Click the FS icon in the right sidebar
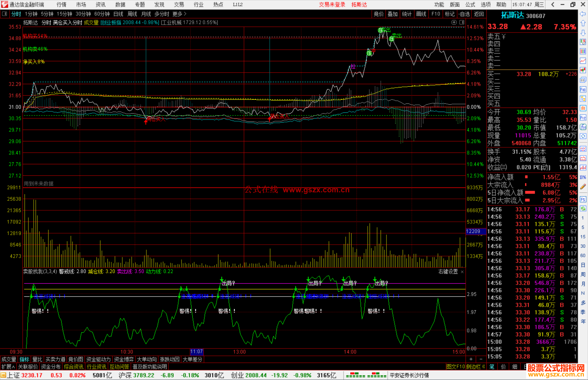Image resolution: width=588 pixels, height=380 pixels. click(x=583, y=199)
